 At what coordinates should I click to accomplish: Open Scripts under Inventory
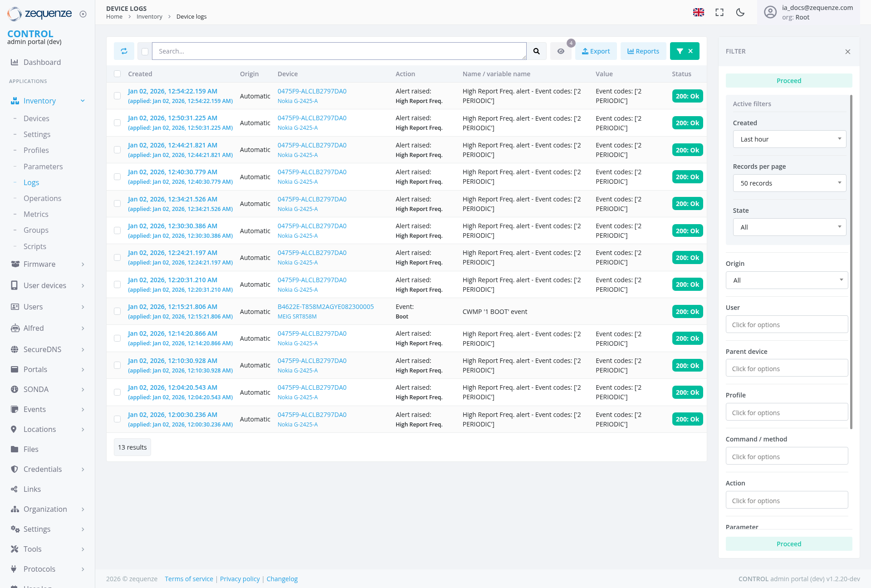point(35,246)
